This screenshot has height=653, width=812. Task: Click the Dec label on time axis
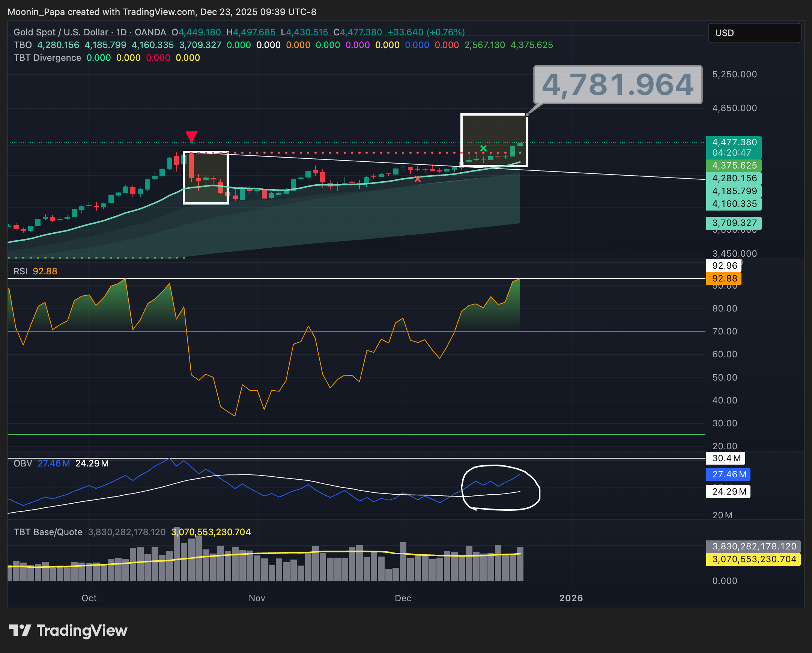[x=403, y=598]
